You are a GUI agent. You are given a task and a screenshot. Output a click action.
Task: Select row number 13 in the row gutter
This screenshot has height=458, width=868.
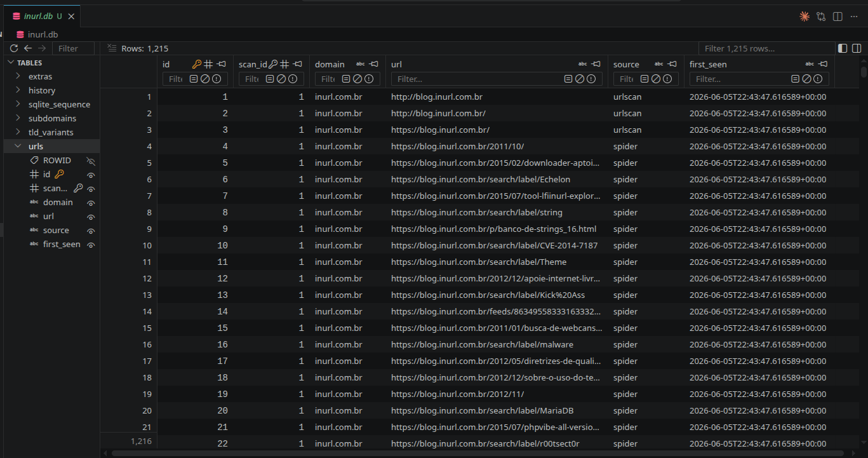[129, 295]
